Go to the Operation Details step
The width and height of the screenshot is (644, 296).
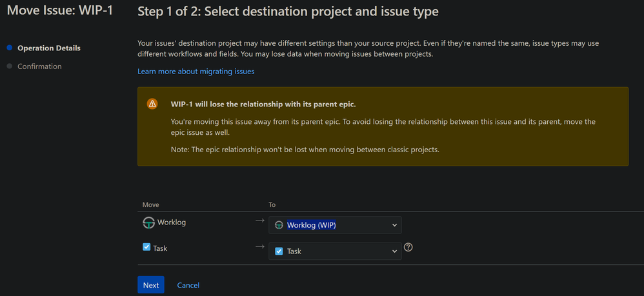coord(49,48)
